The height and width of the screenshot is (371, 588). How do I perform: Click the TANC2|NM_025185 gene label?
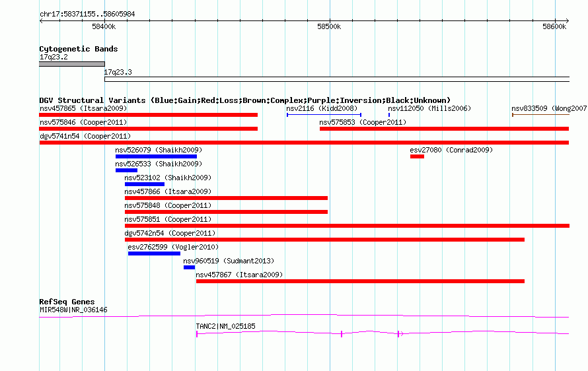point(226,326)
